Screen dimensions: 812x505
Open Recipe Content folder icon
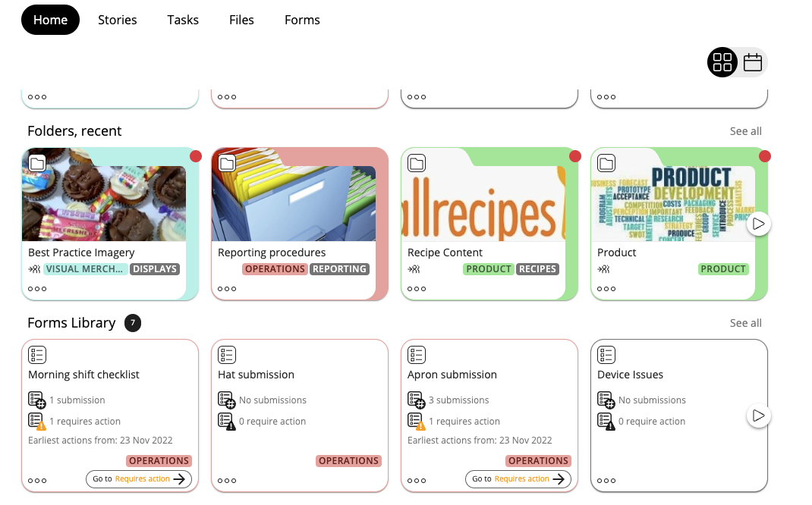[417, 164]
